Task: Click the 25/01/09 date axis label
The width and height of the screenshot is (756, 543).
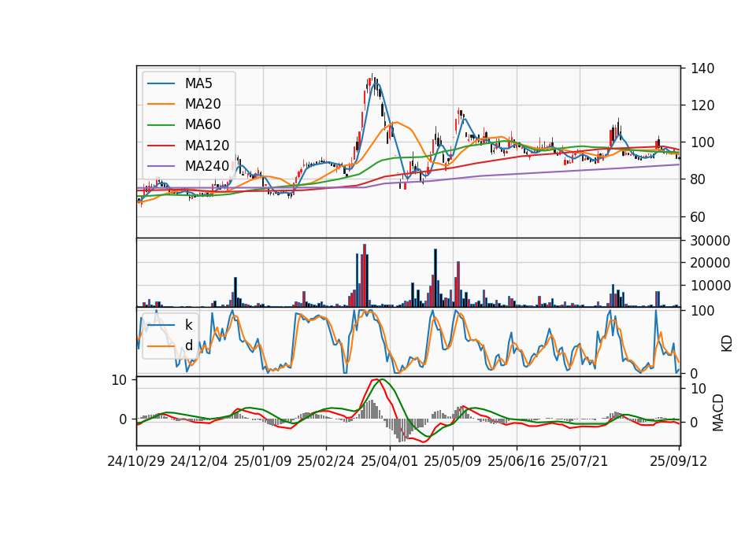Action: coord(263,461)
